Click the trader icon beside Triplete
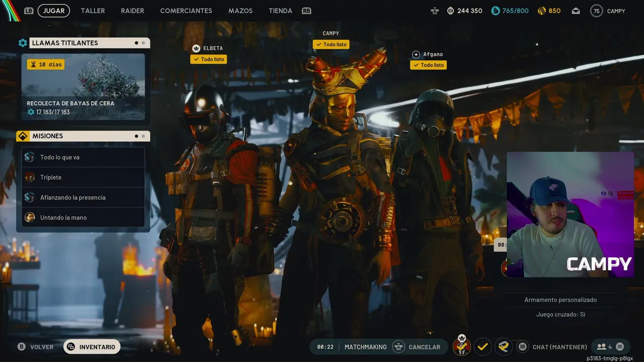 (30, 177)
